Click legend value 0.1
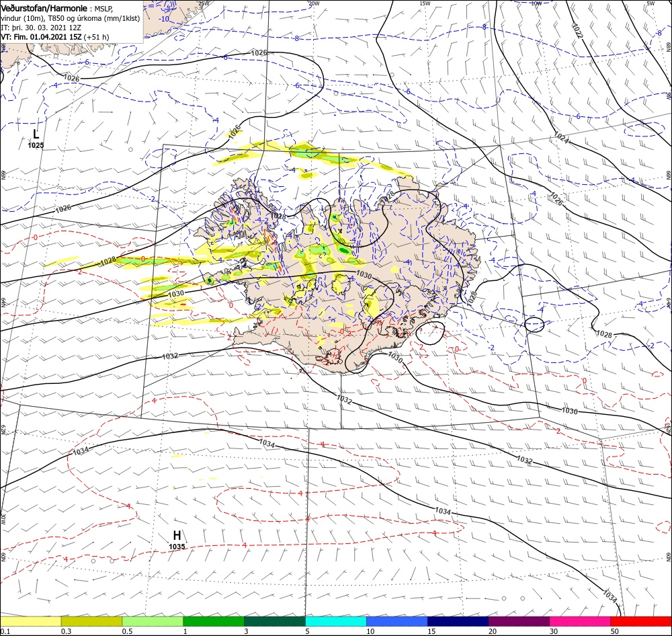Viewport: 672px width, 636px height. click(x=5, y=631)
